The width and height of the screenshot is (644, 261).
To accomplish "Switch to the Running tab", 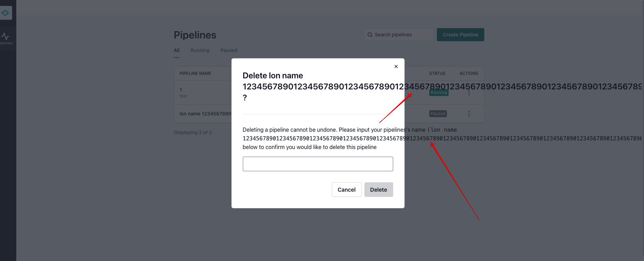I will pos(200,50).
